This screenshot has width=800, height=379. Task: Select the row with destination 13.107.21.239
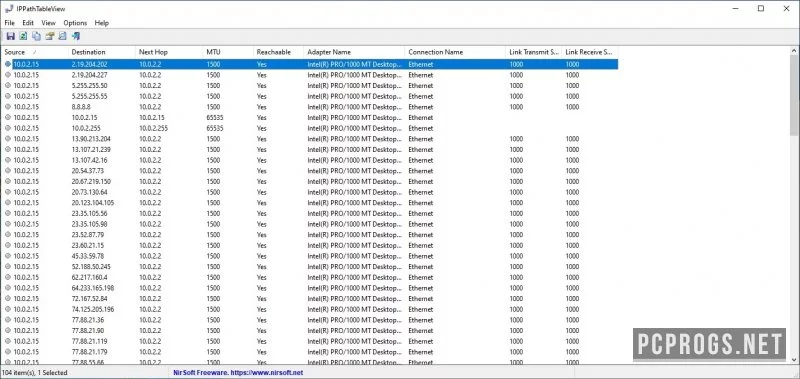pos(309,149)
